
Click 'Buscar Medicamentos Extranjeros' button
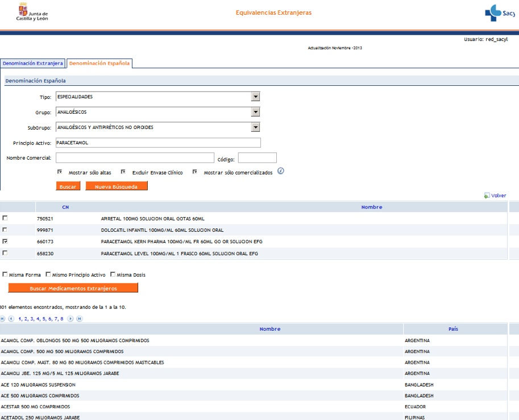(x=73, y=288)
